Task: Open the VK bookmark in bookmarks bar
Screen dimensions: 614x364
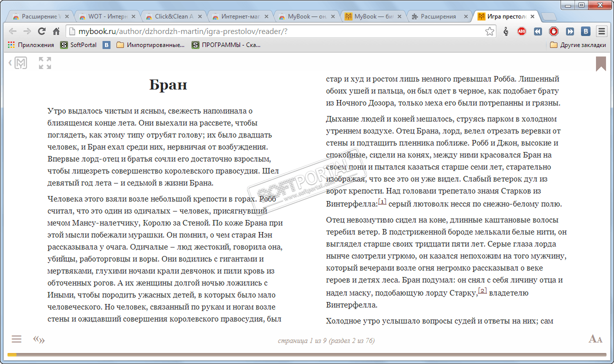Action: 106,45
